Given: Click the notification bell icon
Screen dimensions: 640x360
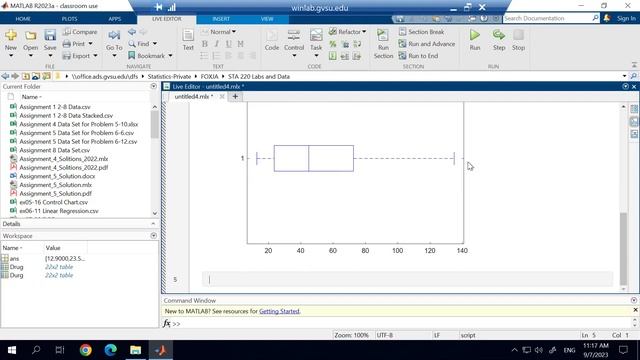Looking at the screenshot, I should tap(607, 18).
